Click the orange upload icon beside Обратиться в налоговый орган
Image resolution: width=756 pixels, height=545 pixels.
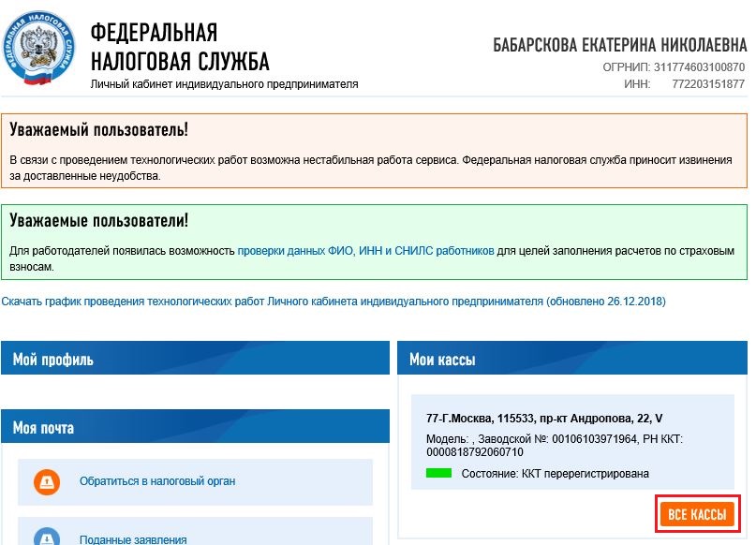[x=47, y=482]
